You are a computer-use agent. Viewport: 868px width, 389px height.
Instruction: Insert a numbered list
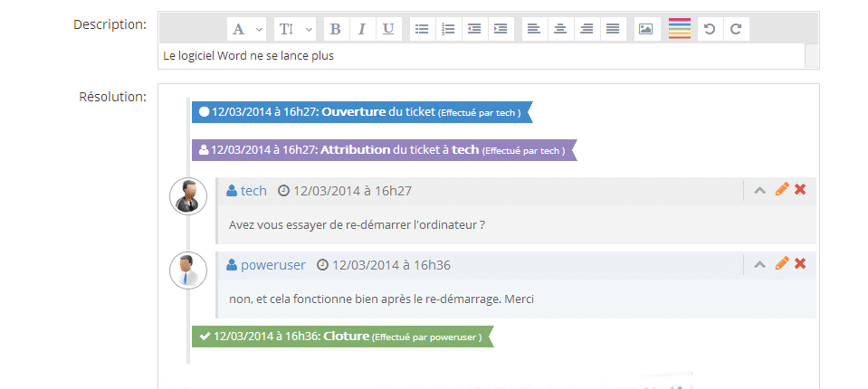[448, 29]
